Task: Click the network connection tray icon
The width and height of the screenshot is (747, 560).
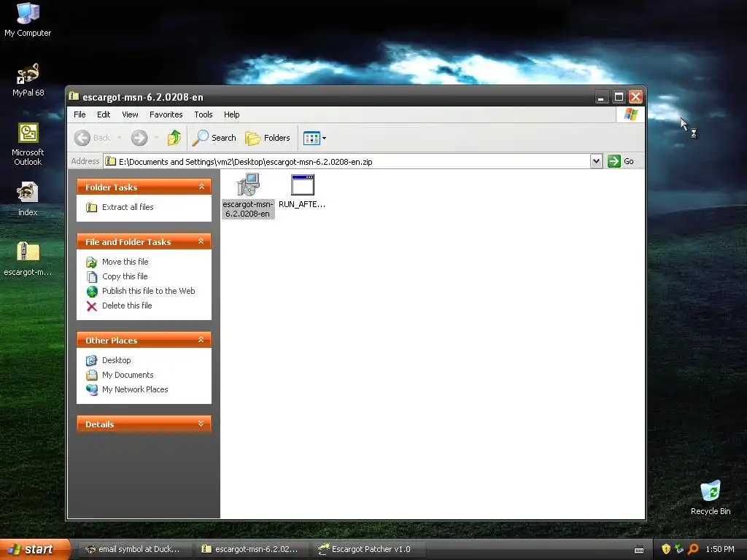Action: [679, 549]
